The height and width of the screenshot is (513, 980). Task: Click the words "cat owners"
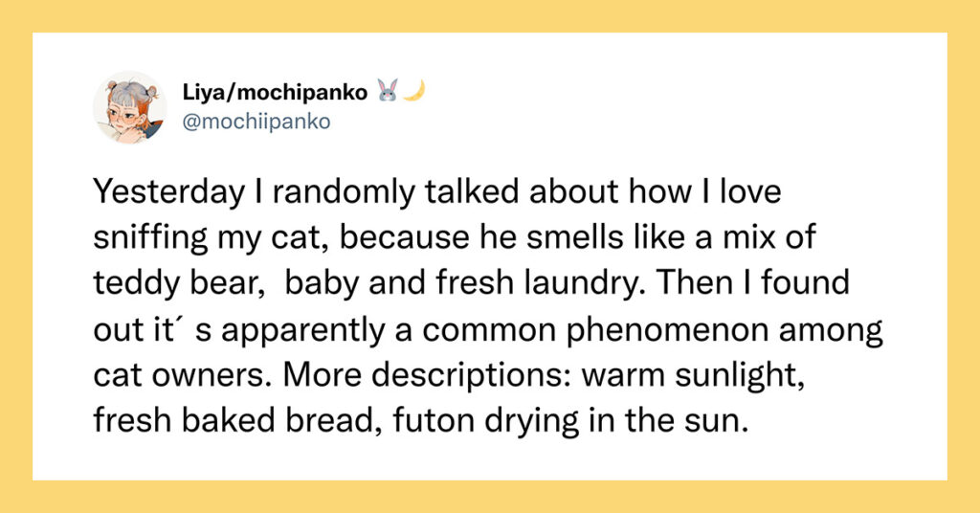(183, 375)
